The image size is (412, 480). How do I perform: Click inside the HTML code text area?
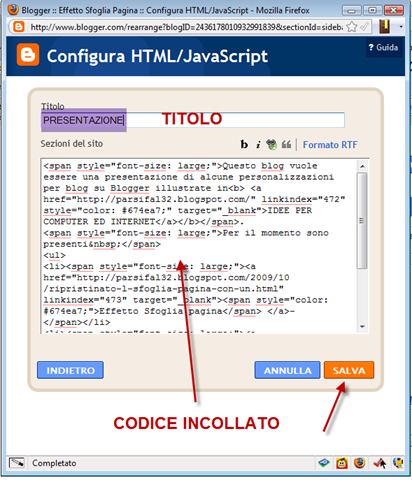198,246
